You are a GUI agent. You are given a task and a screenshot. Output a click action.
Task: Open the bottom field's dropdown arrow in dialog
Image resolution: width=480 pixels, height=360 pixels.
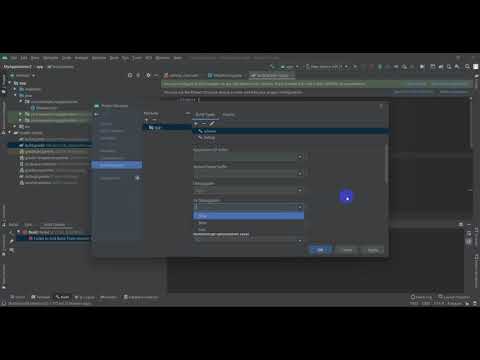tap(300, 240)
